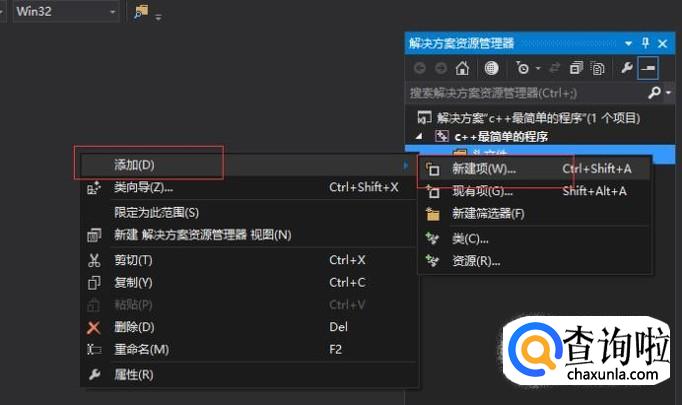This screenshot has width=682, height=405.
Task: Choose 现有项(G)... in the submenu
Action: click(535, 191)
